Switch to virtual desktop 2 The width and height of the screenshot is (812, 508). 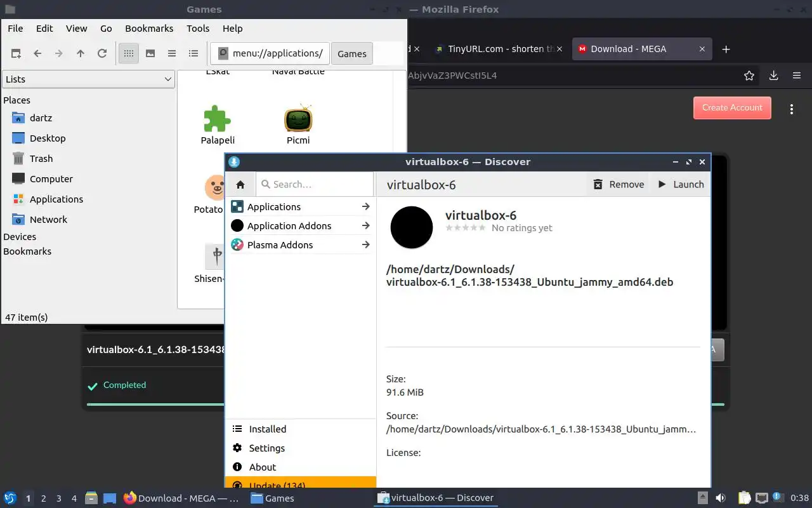click(44, 498)
